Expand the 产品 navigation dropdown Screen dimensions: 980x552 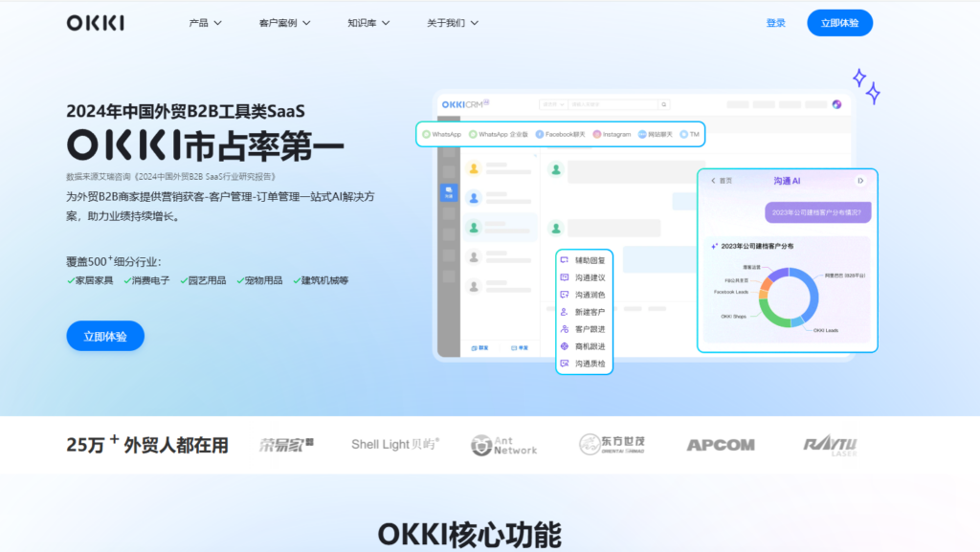coord(204,22)
